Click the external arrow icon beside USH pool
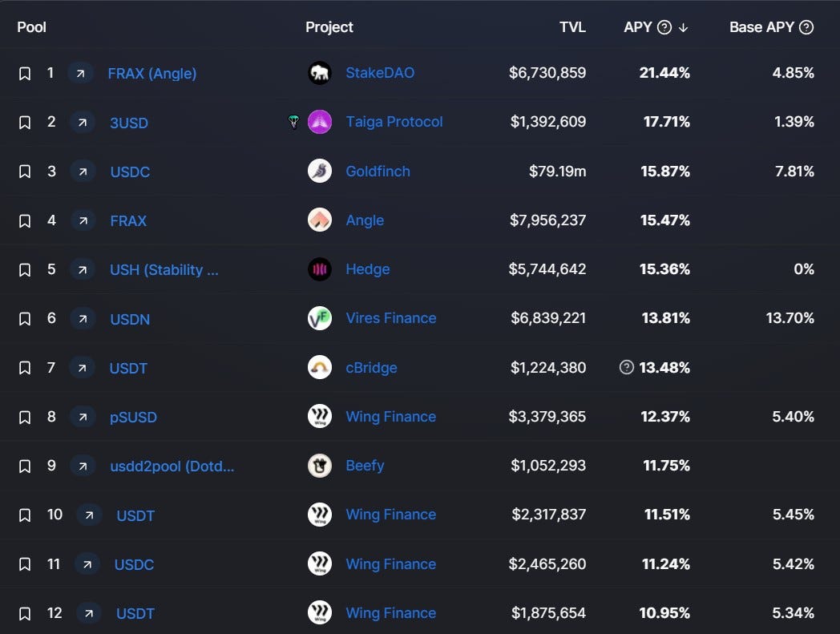Viewport: 840px width, 634px height. click(x=82, y=269)
